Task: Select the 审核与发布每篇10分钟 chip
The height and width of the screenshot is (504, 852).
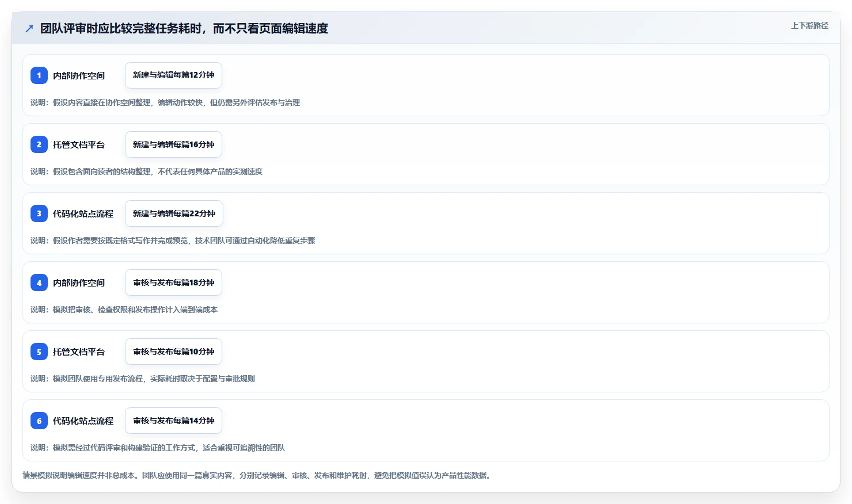Action: (x=173, y=352)
